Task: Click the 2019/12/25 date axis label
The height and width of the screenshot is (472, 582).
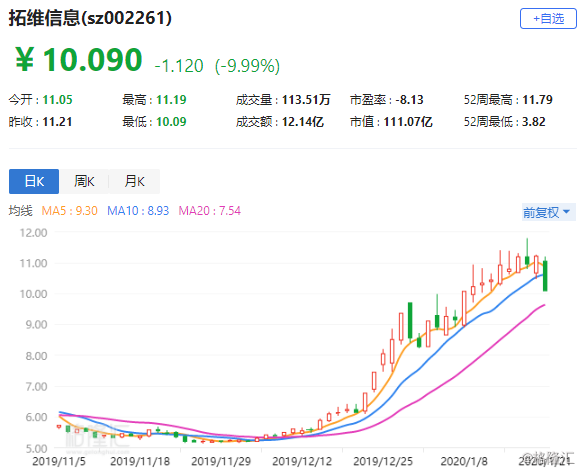Action: pyautogui.click(x=383, y=461)
